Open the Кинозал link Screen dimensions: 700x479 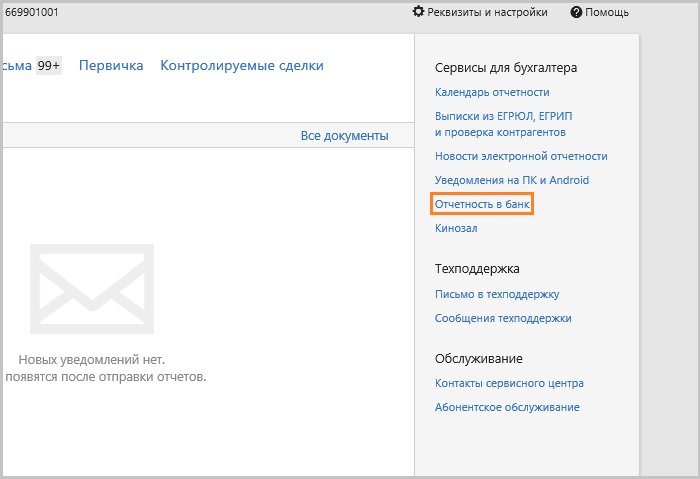point(456,228)
